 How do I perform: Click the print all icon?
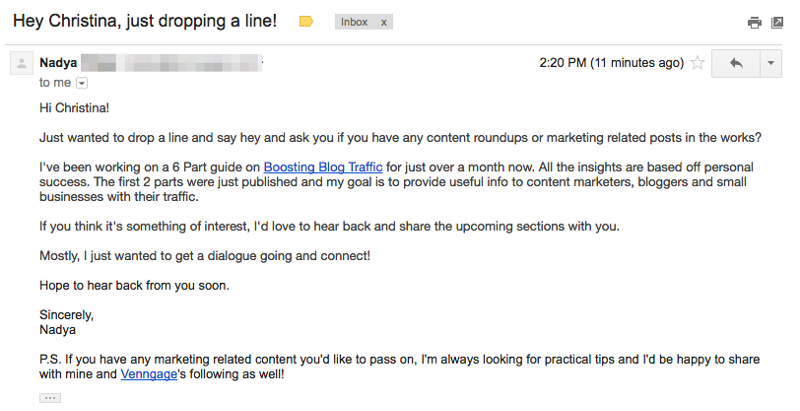[754, 22]
